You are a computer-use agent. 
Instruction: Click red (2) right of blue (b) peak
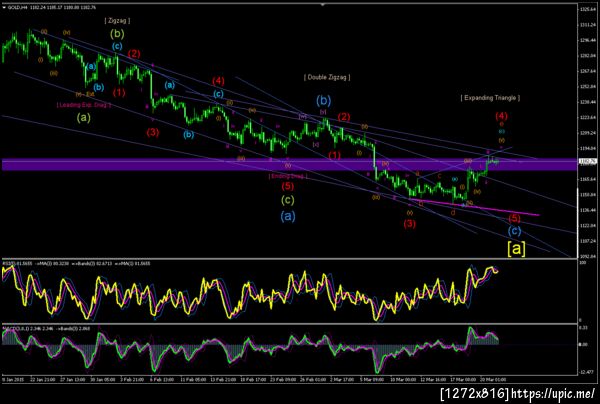pyautogui.click(x=344, y=117)
